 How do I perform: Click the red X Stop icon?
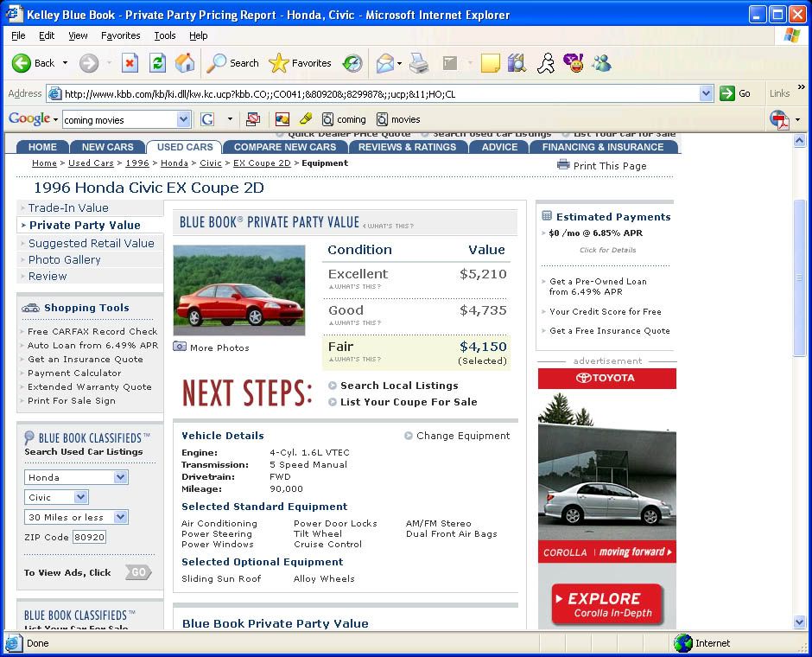(x=130, y=63)
